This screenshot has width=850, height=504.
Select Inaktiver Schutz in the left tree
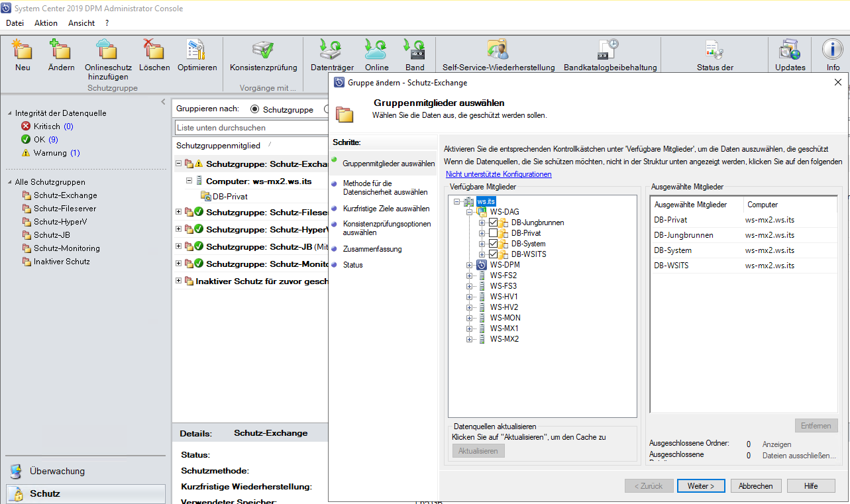62,262
